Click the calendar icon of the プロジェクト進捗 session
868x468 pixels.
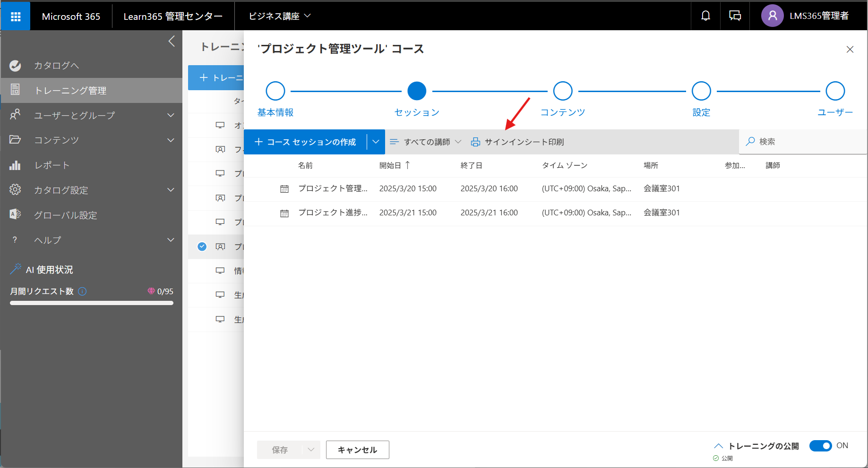(284, 213)
